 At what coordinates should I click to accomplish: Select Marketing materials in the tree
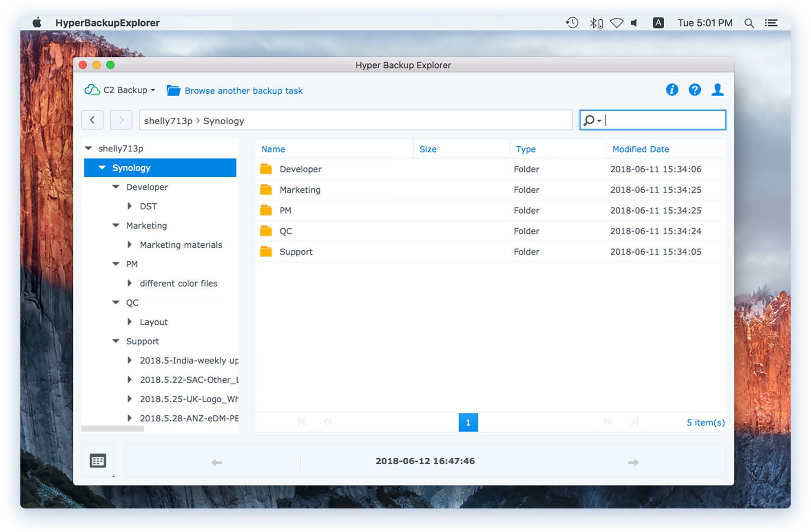[x=181, y=244]
